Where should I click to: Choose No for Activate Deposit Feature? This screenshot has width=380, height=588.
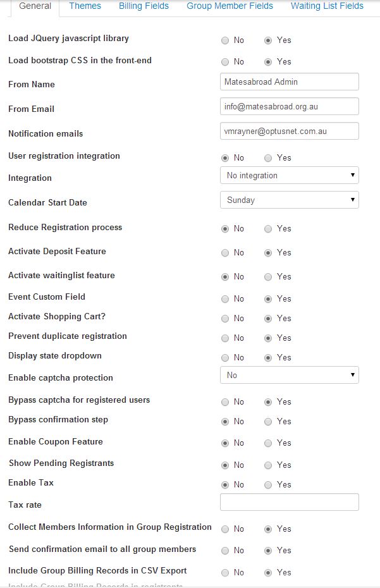pos(226,253)
